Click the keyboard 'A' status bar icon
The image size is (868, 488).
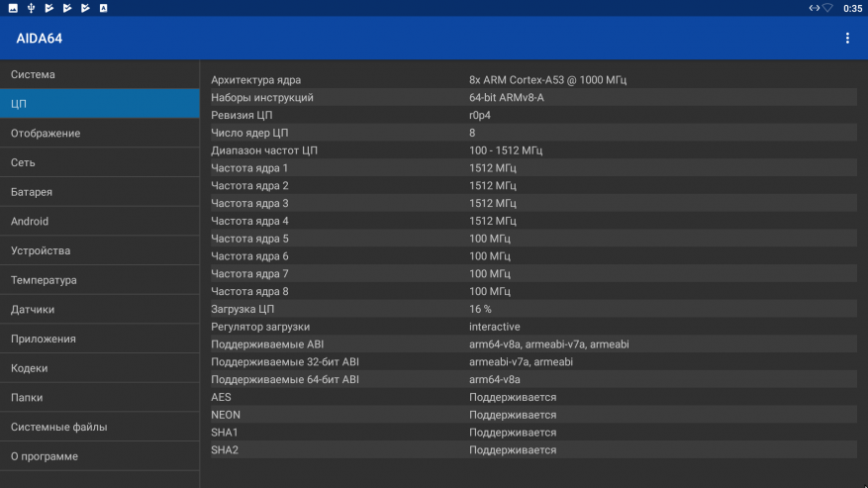click(104, 8)
